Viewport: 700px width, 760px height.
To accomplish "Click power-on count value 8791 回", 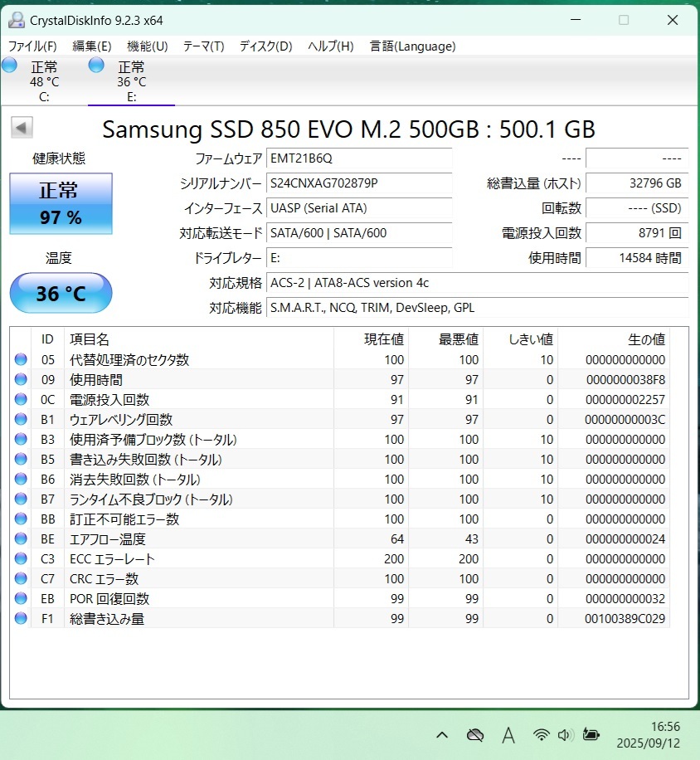I will pyautogui.click(x=637, y=232).
